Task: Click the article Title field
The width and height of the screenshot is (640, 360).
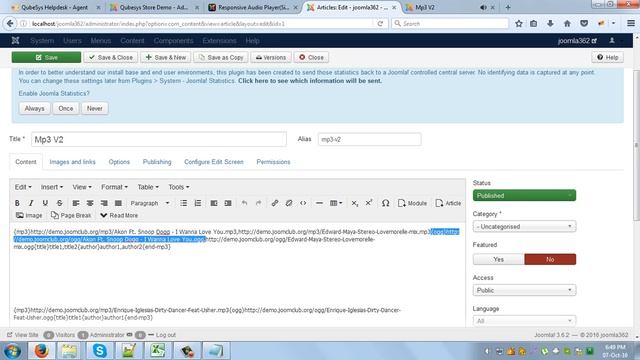Action: pyautogui.click(x=159, y=140)
